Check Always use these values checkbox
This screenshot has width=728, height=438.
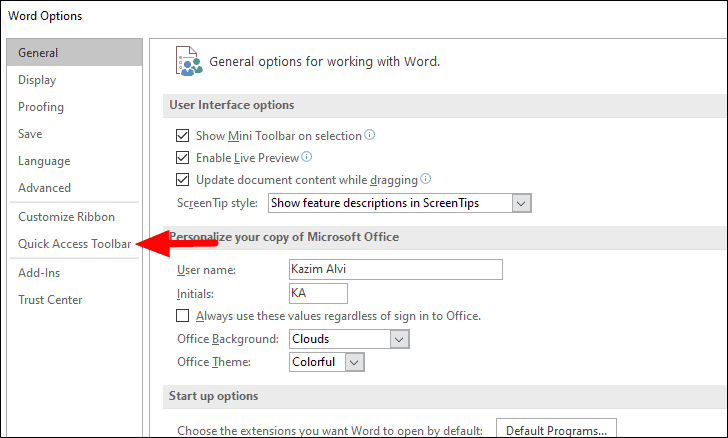coord(182,316)
